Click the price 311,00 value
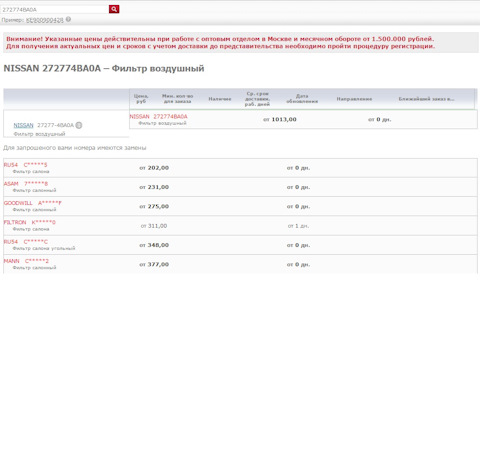480x451 pixels. (154, 226)
